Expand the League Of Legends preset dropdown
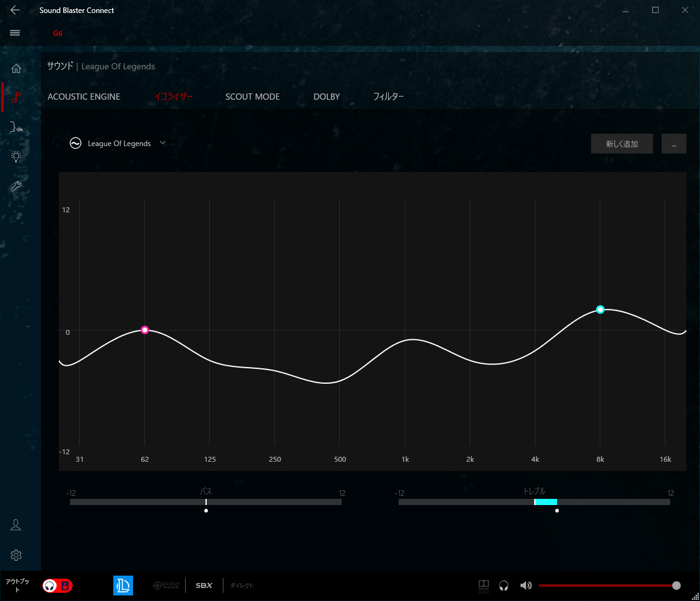The height and width of the screenshot is (601, 700). point(163,143)
